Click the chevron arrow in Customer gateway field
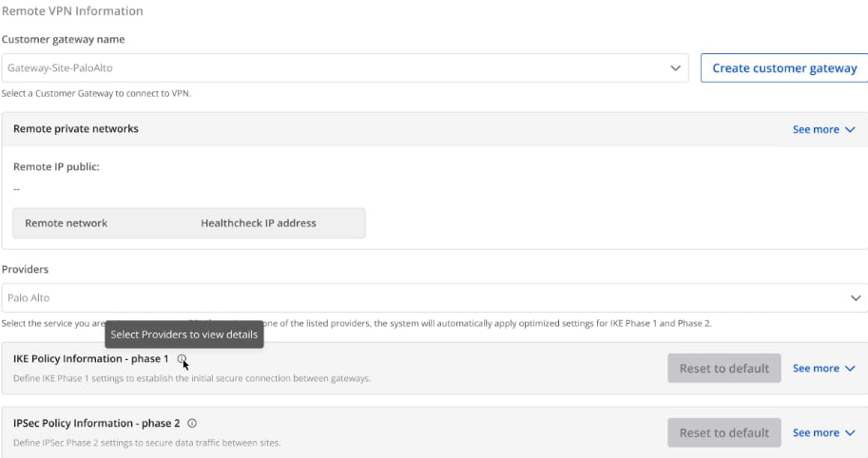The height and width of the screenshot is (458, 868). [x=676, y=68]
